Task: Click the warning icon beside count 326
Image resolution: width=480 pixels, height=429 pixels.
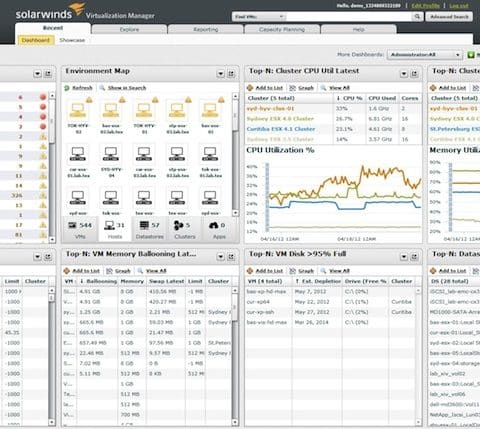Action: pos(43,195)
